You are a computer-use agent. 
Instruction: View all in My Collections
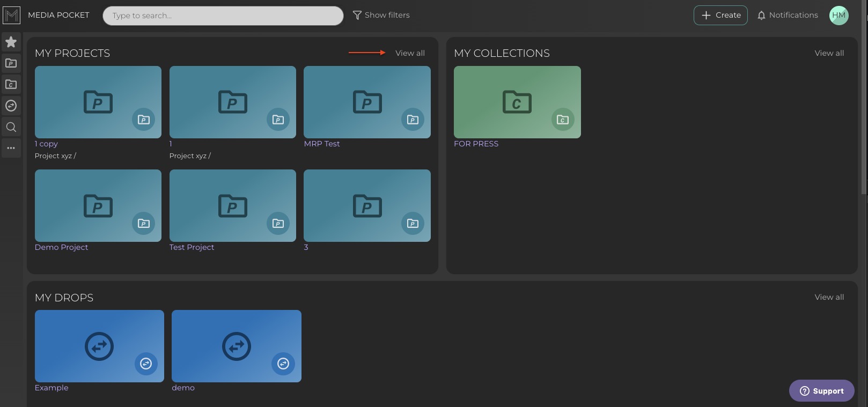click(829, 53)
